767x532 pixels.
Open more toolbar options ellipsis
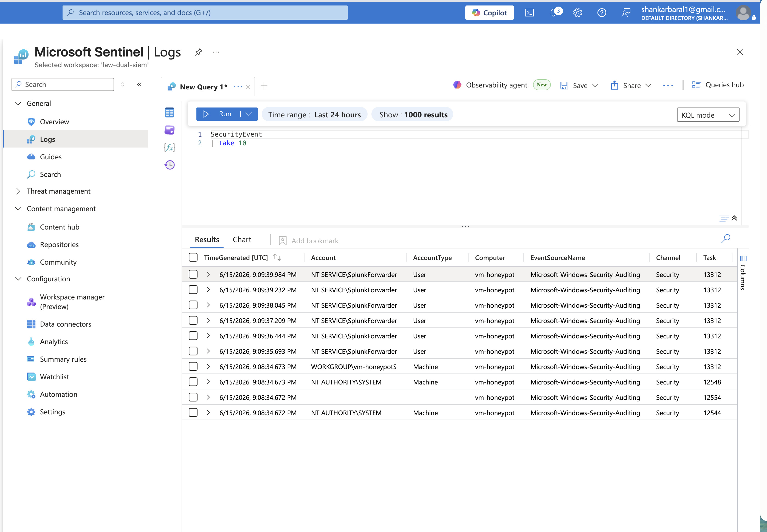[x=668, y=85]
